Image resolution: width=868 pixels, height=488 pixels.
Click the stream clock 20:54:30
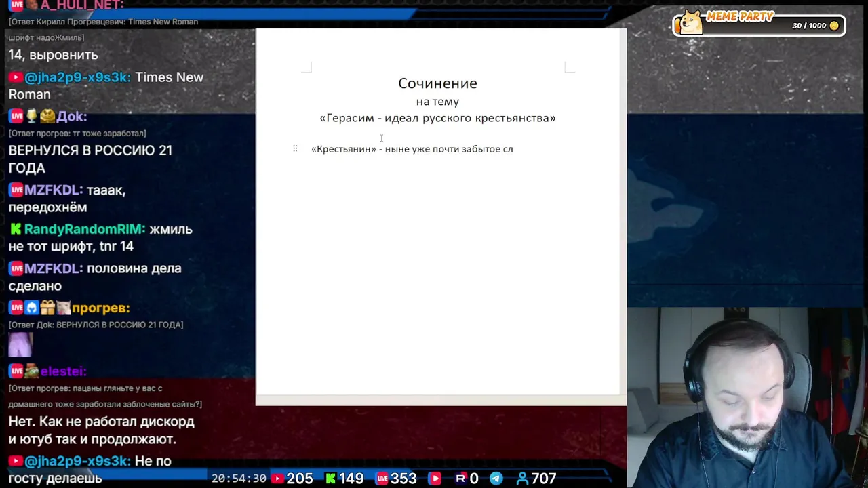click(239, 479)
